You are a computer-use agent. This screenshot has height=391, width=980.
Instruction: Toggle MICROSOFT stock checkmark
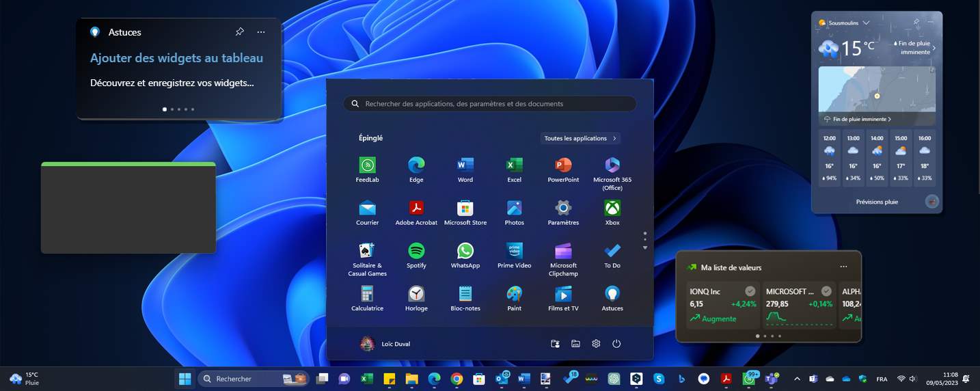[x=826, y=291]
